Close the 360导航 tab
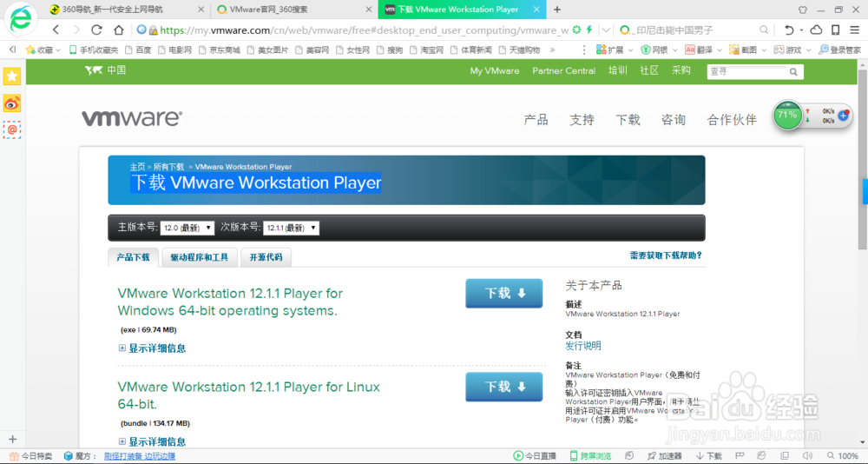868x464 pixels. pos(201,10)
